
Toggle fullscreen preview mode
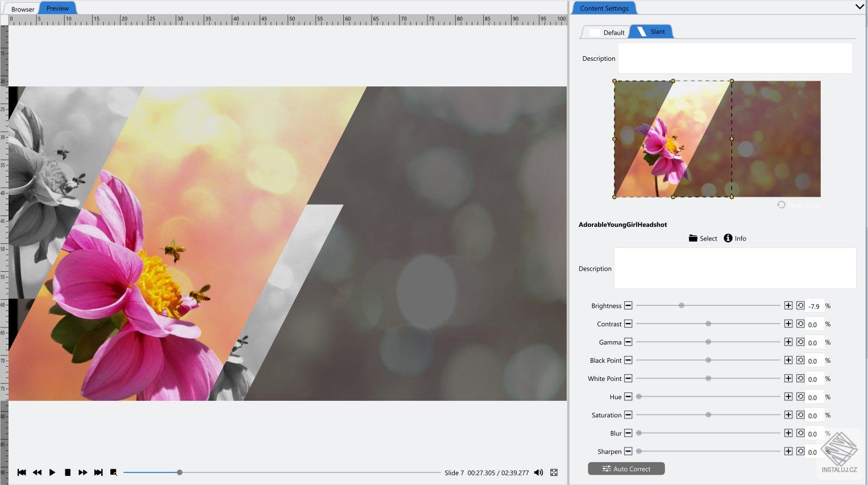pyautogui.click(x=554, y=472)
